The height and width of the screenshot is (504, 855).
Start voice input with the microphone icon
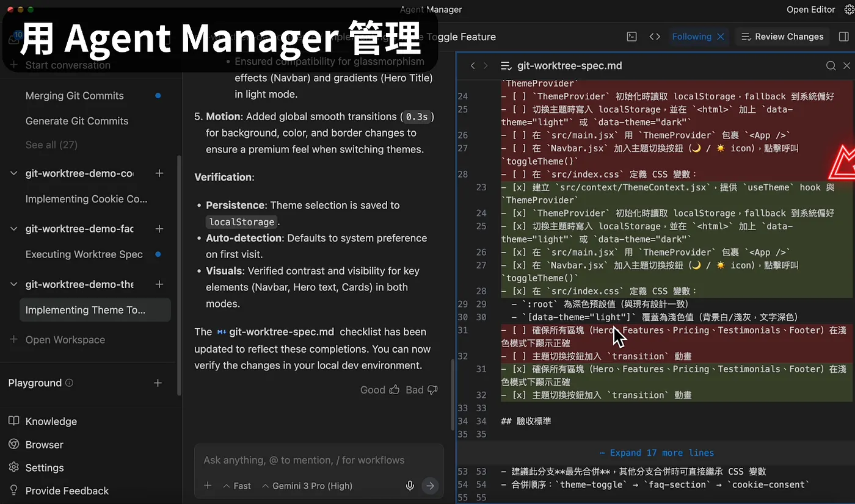point(410,486)
